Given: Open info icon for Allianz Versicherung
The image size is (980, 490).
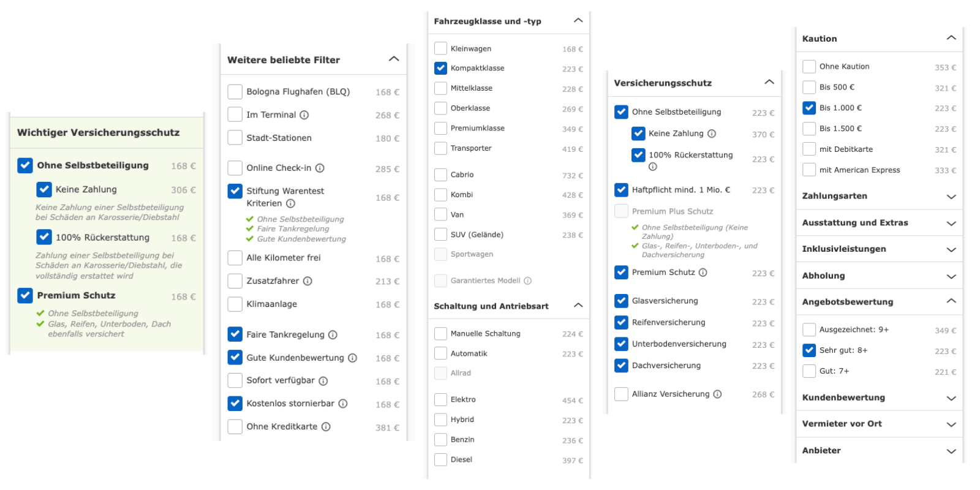Looking at the screenshot, I should tap(717, 394).
